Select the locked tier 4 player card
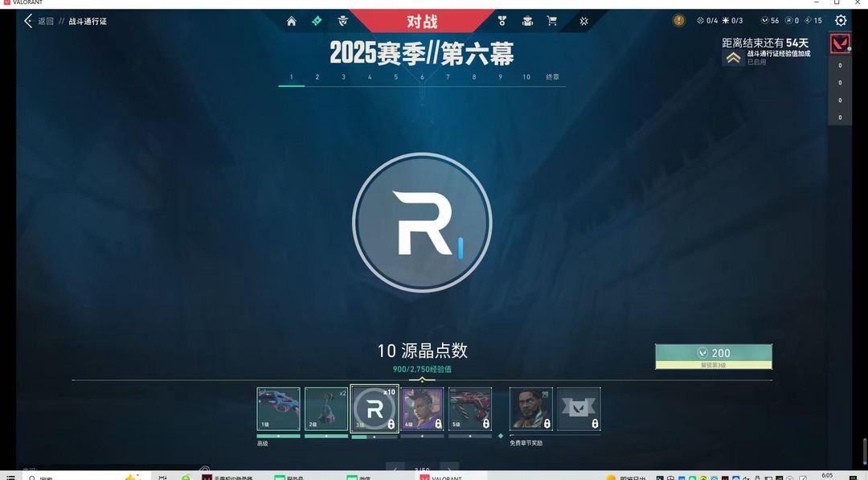 [422, 409]
